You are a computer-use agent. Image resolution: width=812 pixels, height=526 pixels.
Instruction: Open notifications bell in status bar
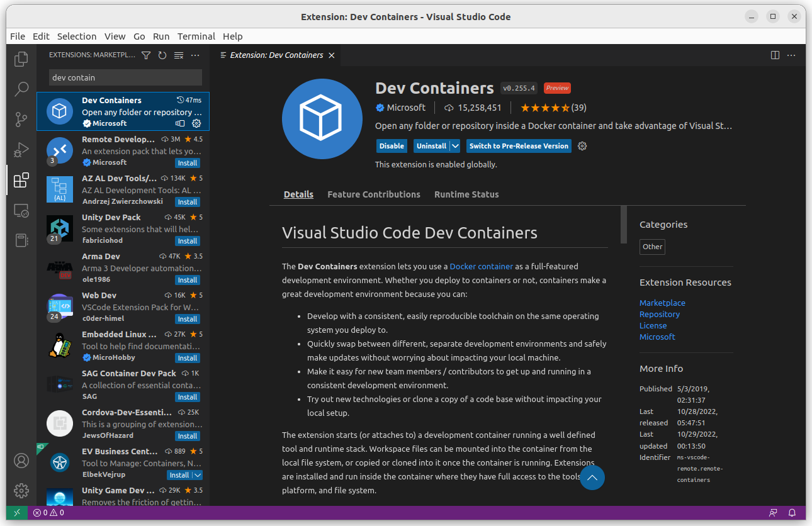pos(792,513)
